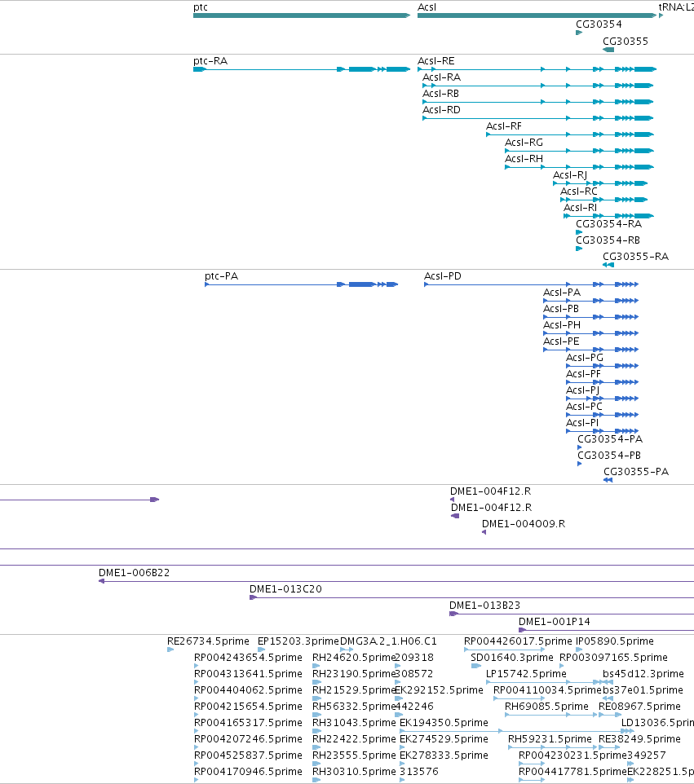
Task: Open the CG30354-PB protein
Action: pos(579,464)
